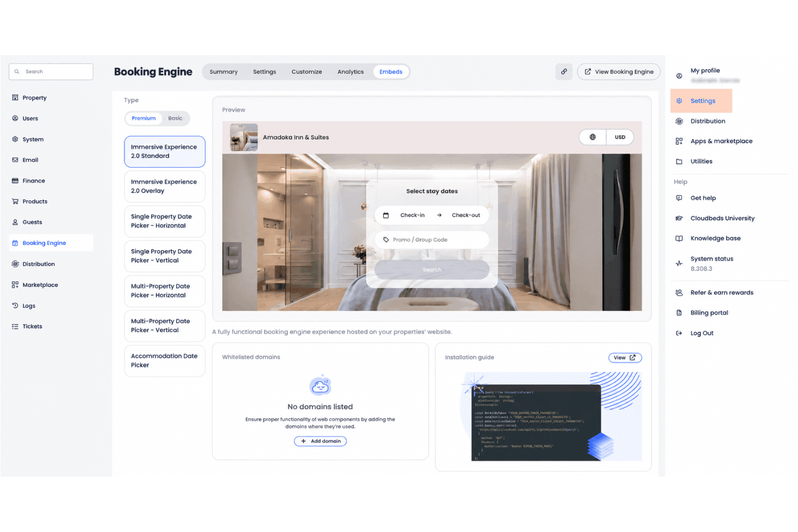Image resolution: width=798 pixels, height=532 pixels.
Task: Click the Products cart icon
Action: (15, 201)
